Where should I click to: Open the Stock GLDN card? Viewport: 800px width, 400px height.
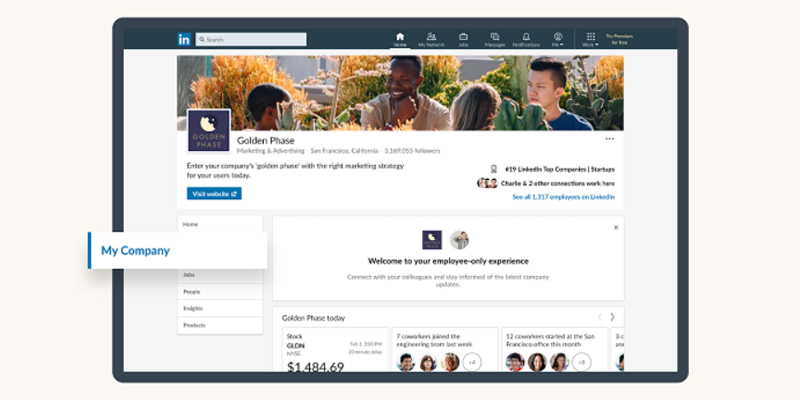pos(335,349)
